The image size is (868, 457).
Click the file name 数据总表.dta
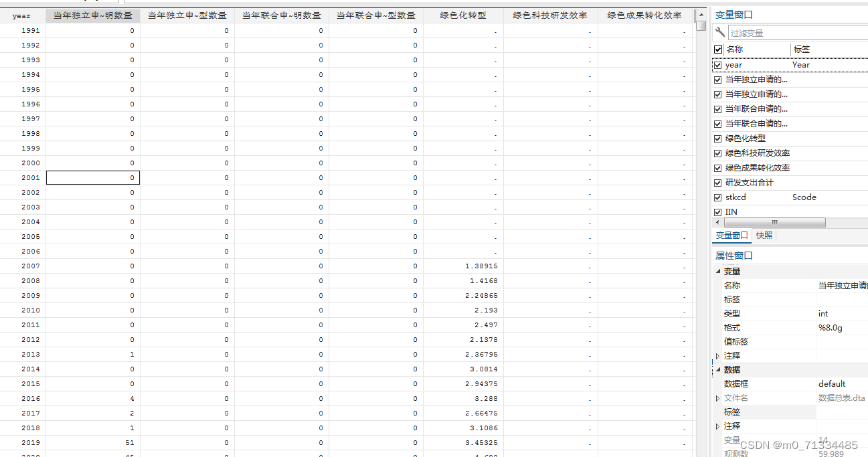coord(842,398)
